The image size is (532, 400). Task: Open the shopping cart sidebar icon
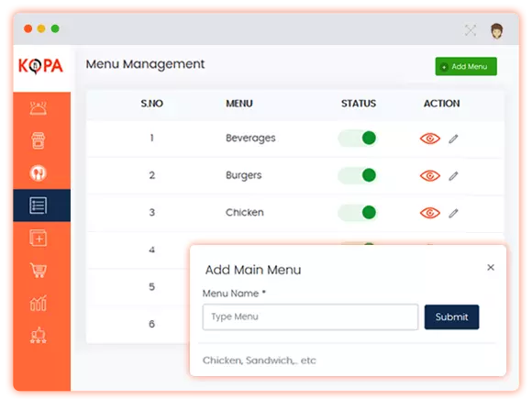click(39, 271)
